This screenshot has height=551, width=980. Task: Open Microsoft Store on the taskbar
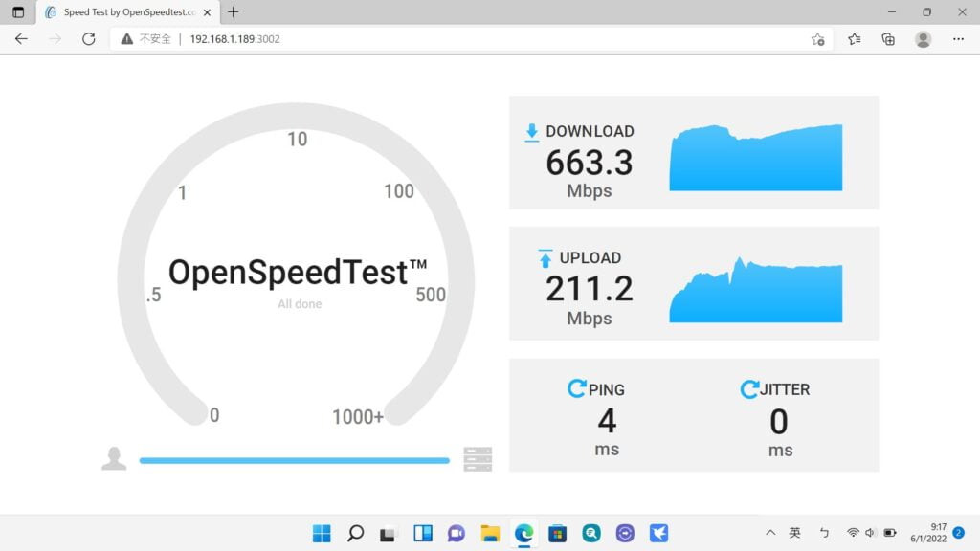pos(558,533)
